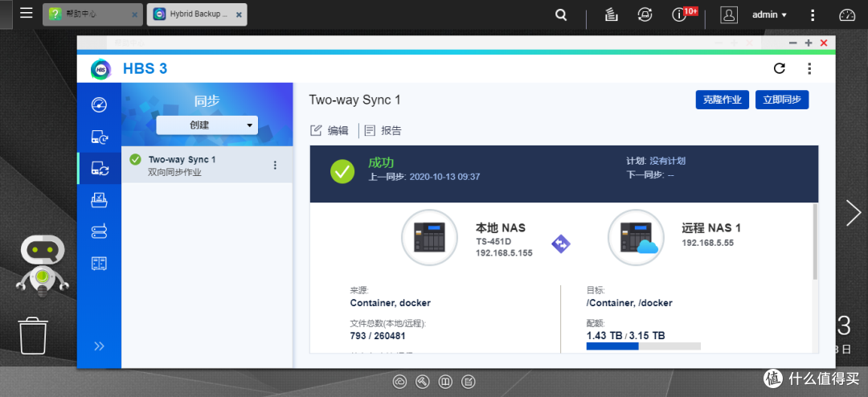The image size is (868, 397).
Task: Click the Qboost robot assistant icon
Action: click(x=43, y=267)
